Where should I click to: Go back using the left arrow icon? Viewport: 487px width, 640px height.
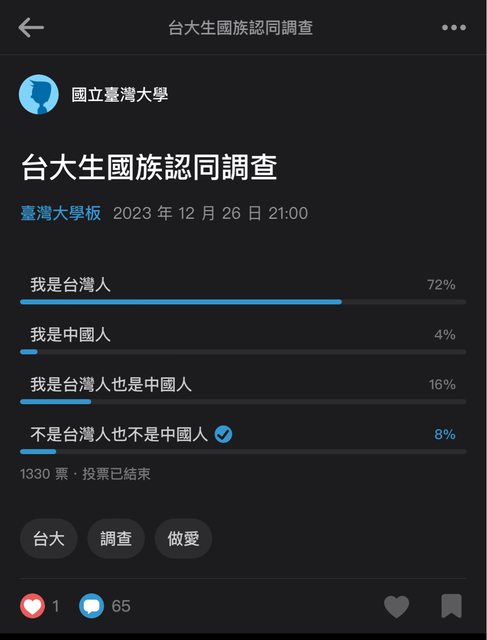(x=31, y=28)
